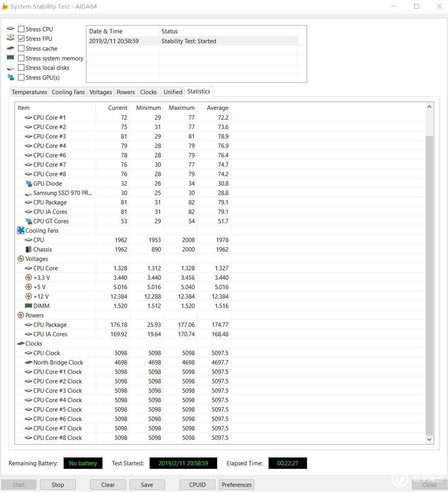Open the Unified tab
Screen dimensions: 448x492
tap(173, 92)
